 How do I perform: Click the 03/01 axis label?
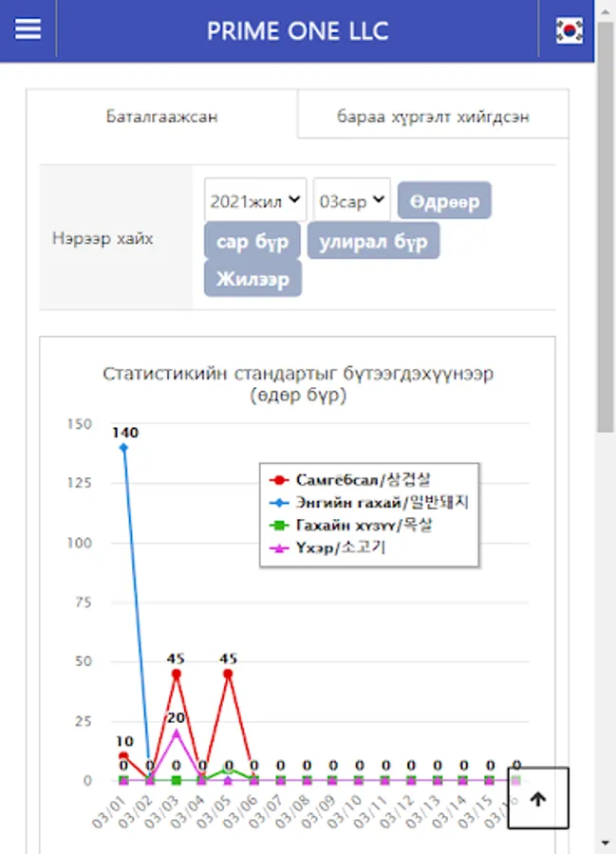point(108,811)
